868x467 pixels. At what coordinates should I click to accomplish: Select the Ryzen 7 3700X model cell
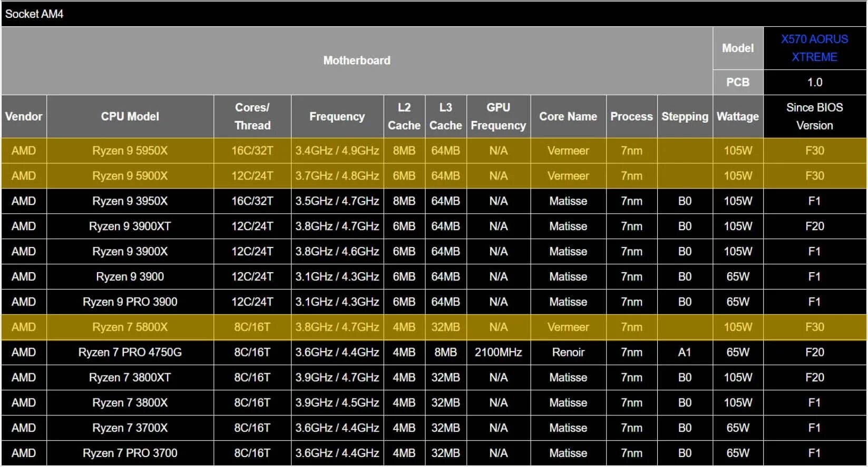point(130,428)
